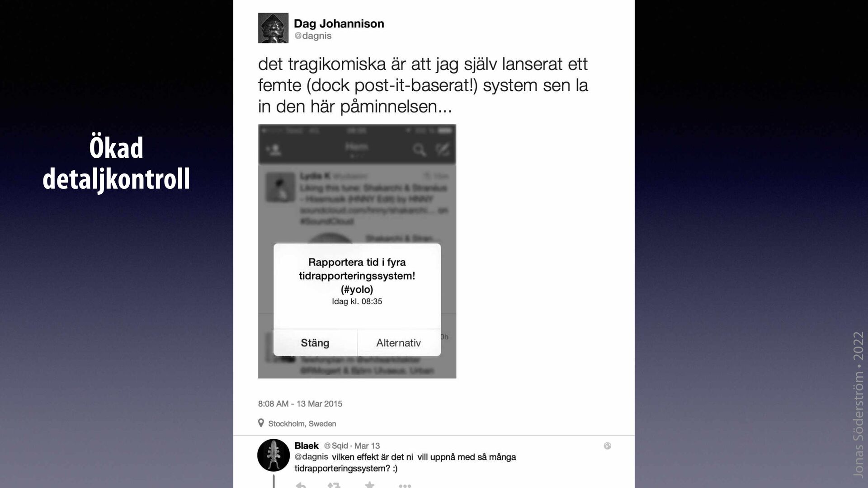The height and width of the screenshot is (488, 868).
Task: Click the search magnifier icon in blurred phone header
Action: pos(420,150)
